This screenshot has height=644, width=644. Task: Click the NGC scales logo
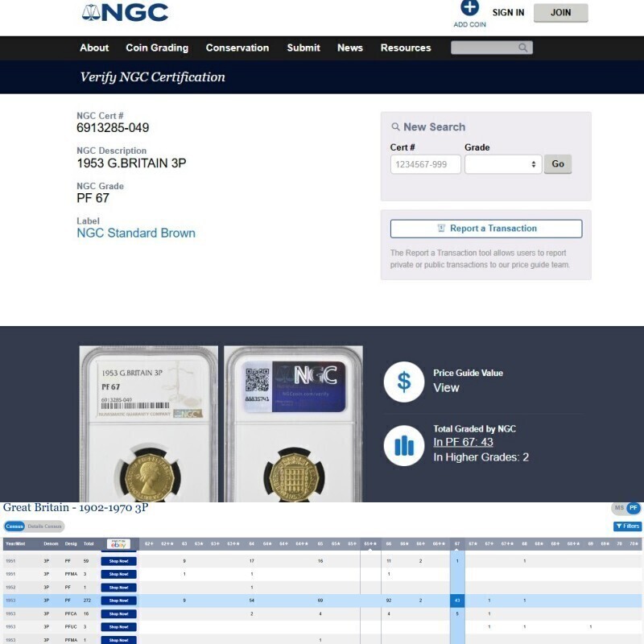pos(125,12)
